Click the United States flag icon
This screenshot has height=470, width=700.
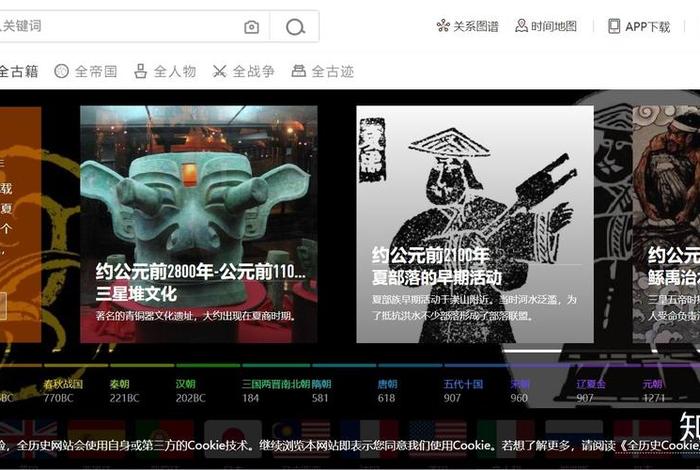click(438, 439)
